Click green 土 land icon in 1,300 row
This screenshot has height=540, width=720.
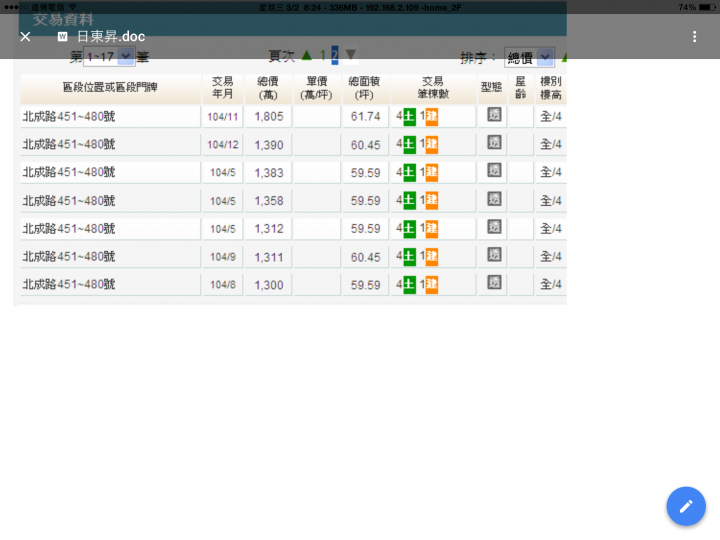pos(409,285)
